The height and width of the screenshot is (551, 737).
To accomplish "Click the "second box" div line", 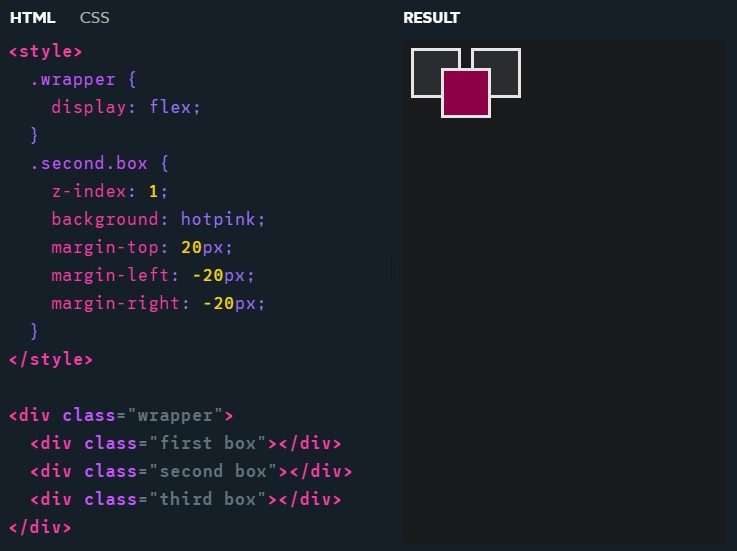I will click(190, 471).
